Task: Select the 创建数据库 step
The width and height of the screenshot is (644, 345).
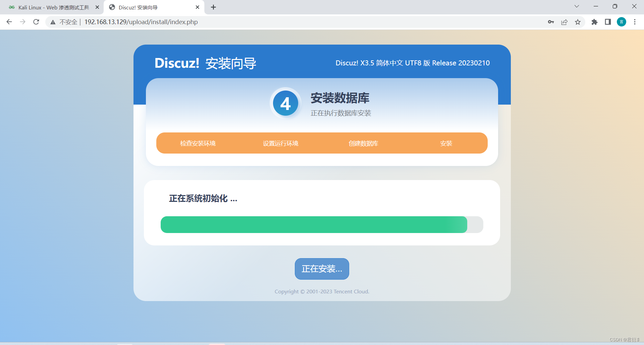Action: 363,143
